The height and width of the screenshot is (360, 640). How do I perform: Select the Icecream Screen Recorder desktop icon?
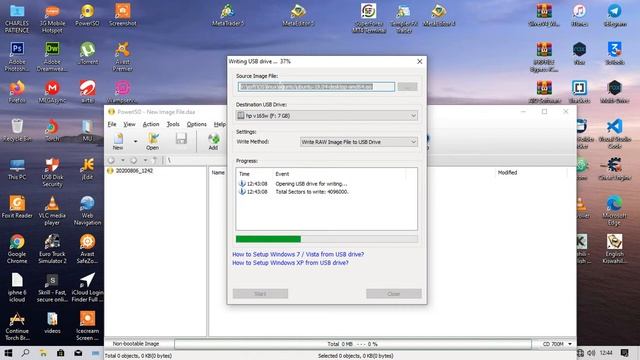(x=87, y=326)
